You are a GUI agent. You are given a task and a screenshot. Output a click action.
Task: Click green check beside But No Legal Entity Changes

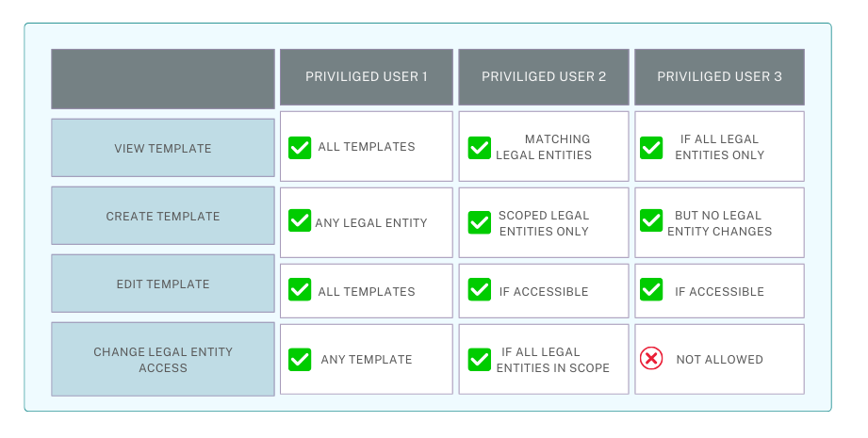(x=651, y=220)
